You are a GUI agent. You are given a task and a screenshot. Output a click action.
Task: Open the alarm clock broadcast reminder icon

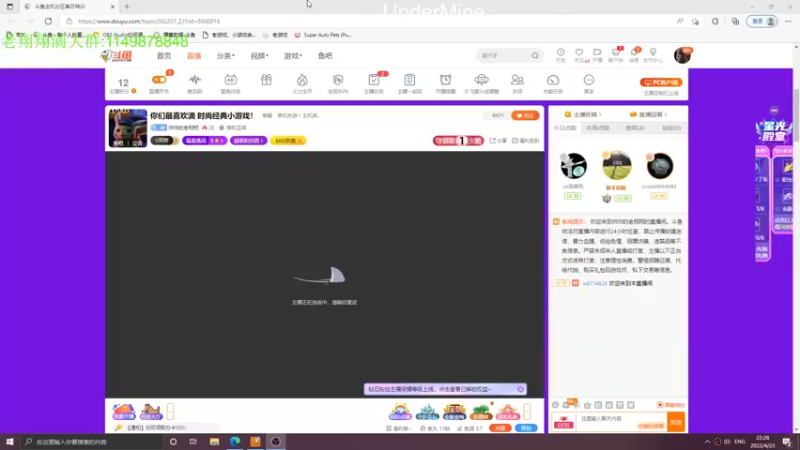(x=445, y=80)
